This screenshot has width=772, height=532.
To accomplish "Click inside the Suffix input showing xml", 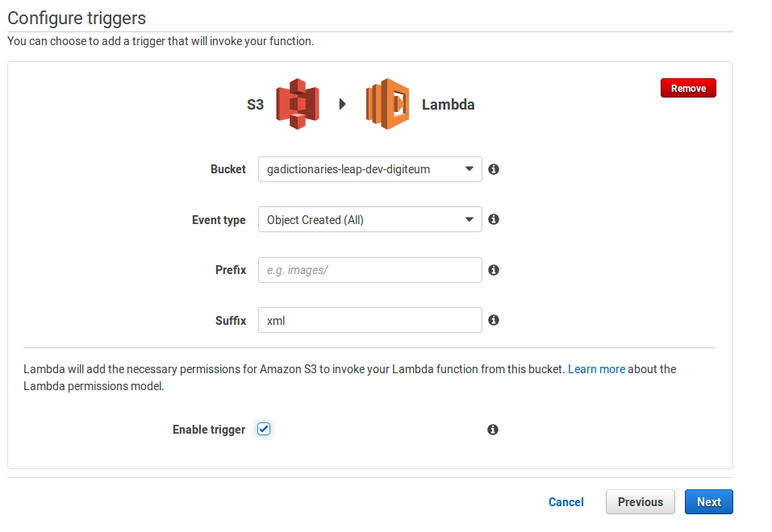I will click(x=369, y=320).
